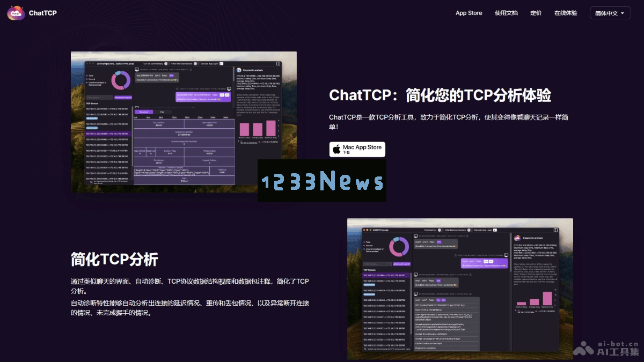Click the donut chart in the upper screenshot
Viewport: 644px width, 362px height.
[x=121, y=80]
